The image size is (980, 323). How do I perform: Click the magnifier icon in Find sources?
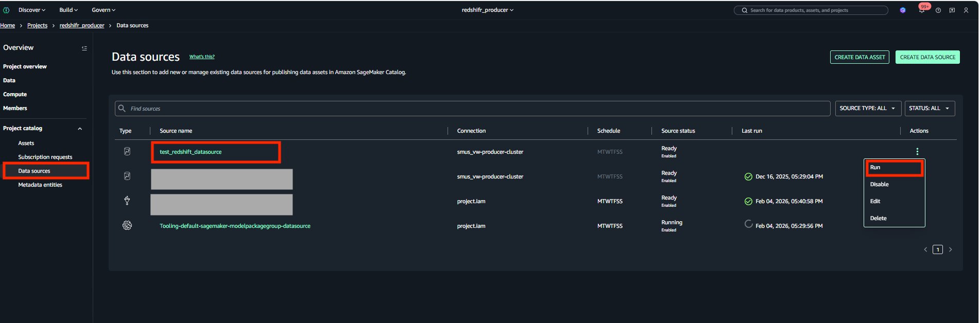click(x=122, y=108)
